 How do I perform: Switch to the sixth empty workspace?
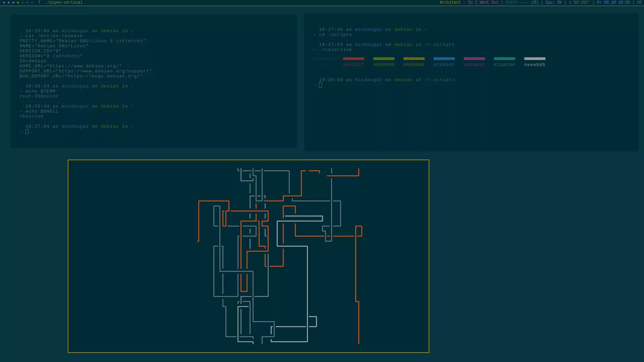pos(27,2)
